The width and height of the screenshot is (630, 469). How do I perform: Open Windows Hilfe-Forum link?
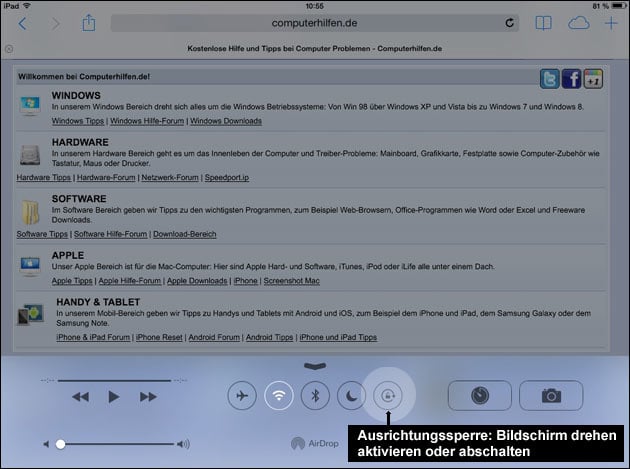(x=147, y=121)
